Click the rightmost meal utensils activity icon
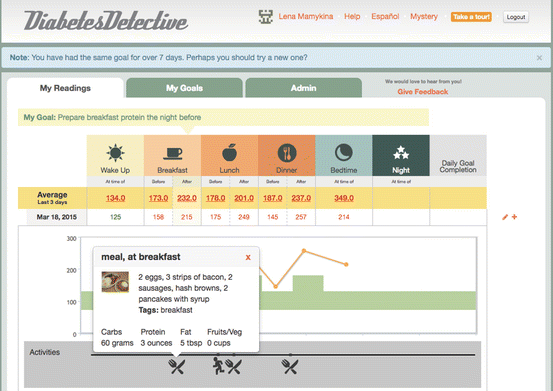Viewport: 553px width, 391px height. pos(290,367)
